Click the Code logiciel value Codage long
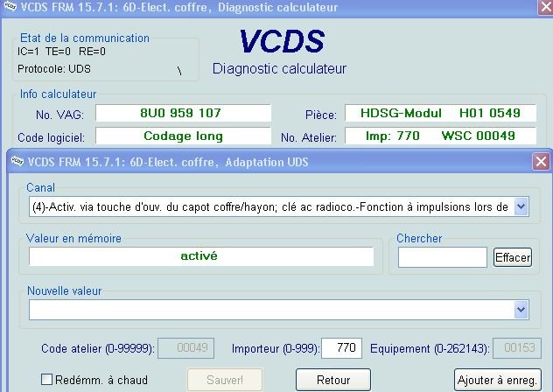 [183, 136]
